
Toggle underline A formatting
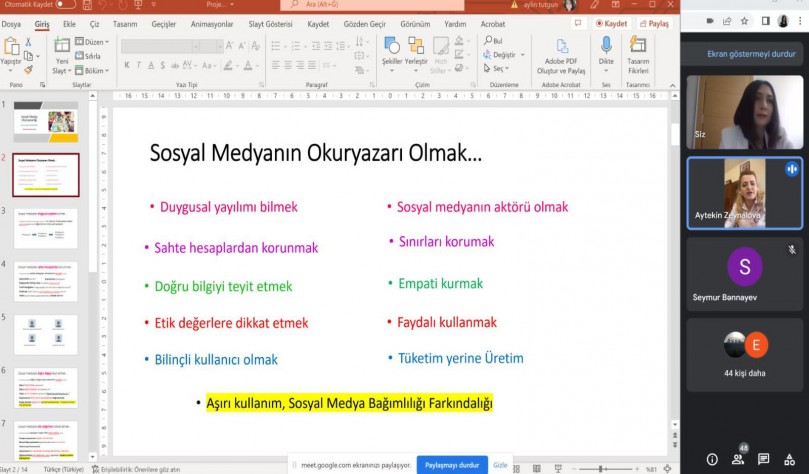[x=151, y=66]
